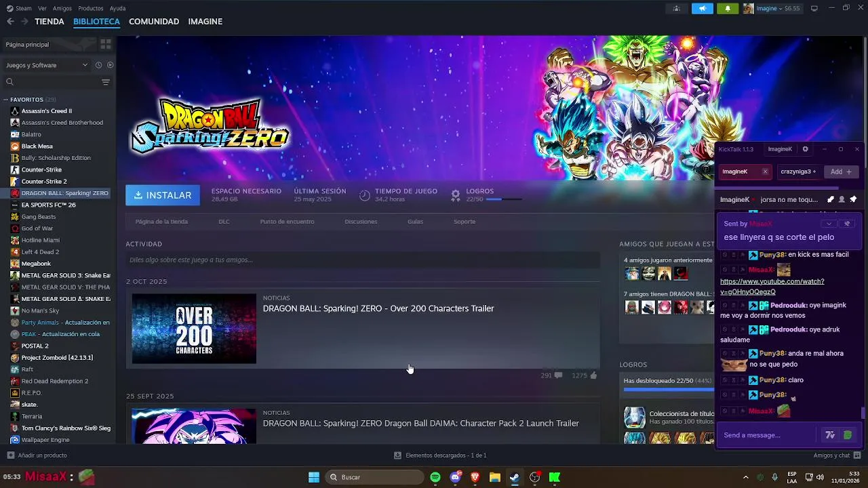Open the Amigos menu
This screenshot has width=868, height=488.
pos(62,8)
